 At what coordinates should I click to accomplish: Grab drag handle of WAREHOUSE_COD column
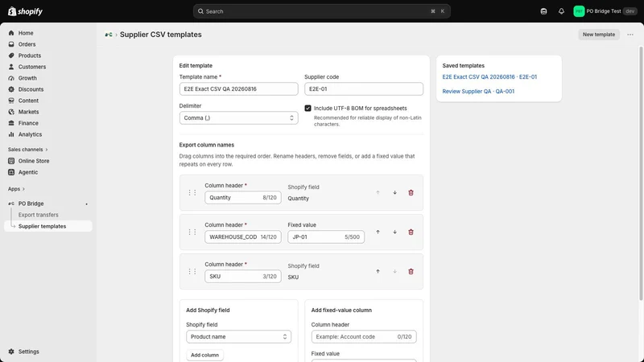coord(192,232)
